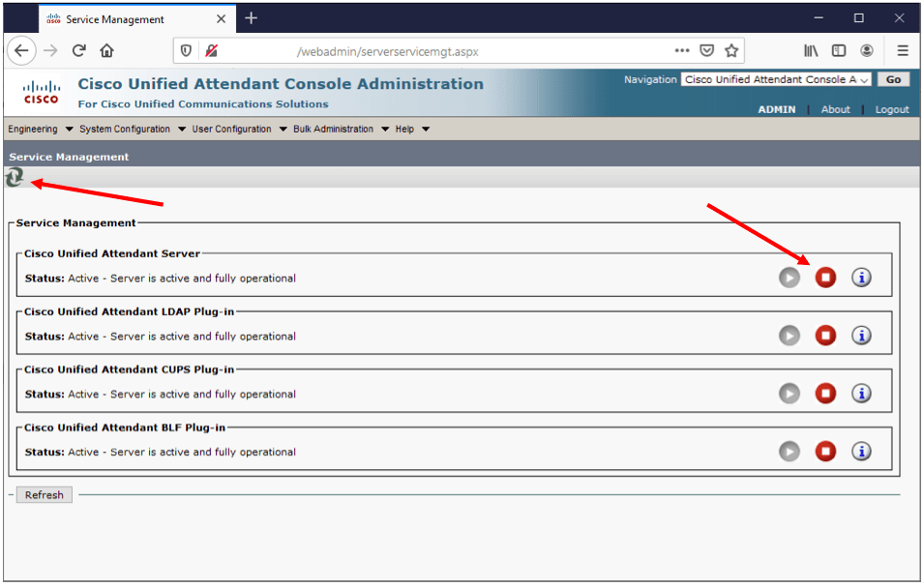924x587 pixels.
Task: Click the green refresh icon under Service Management
Action: click(15, 177)
